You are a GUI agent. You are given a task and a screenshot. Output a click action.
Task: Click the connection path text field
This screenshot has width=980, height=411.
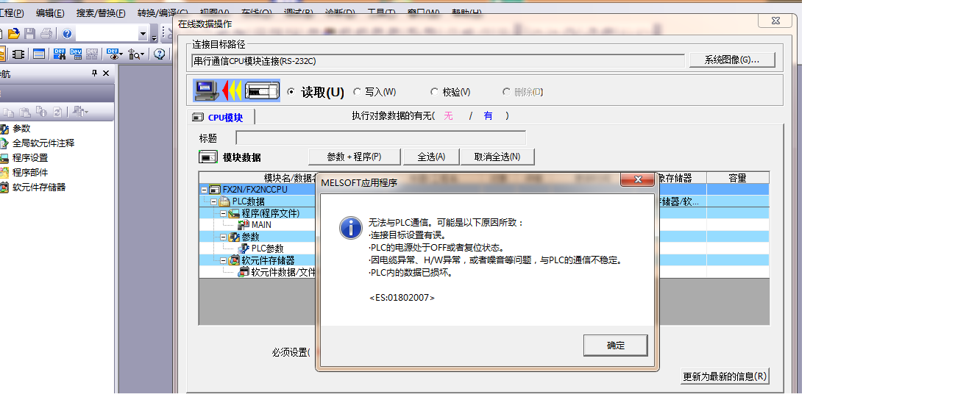(x=438, y=61)
